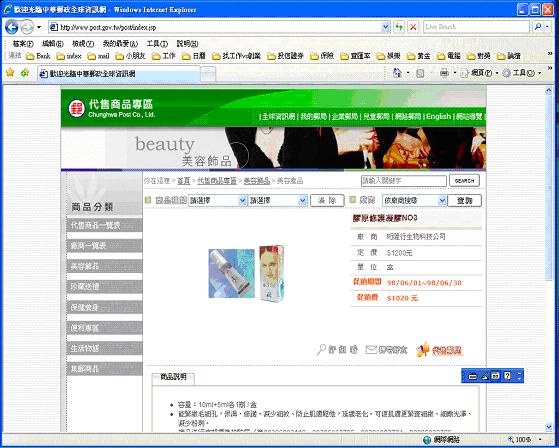
Task: Open the 工作 favorites folder
Action: pos(164,56)
